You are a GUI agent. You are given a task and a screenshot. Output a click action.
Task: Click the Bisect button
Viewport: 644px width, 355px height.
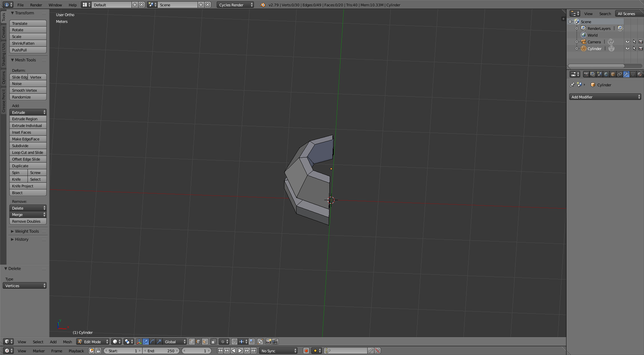point(28,193)
